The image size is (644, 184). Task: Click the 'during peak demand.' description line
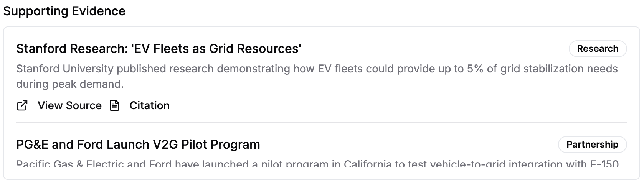(70, 84)
